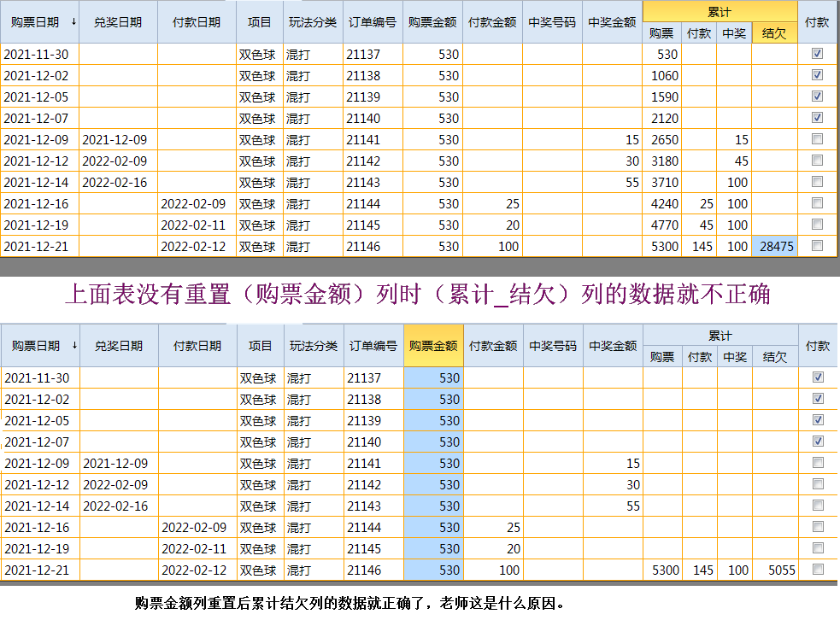Click the 付款 checkbox column header in bottom table
This screenshot has width=840, height=620.
(x=818, y=346)
